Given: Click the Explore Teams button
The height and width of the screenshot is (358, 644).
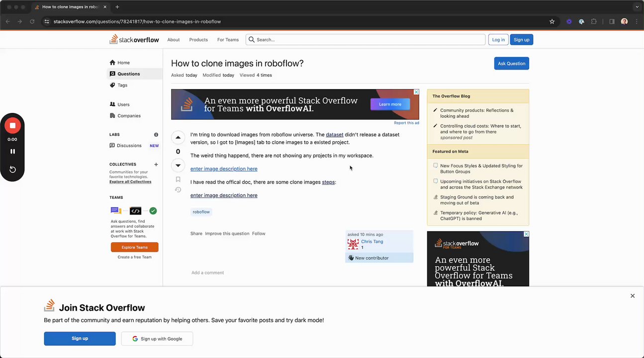Looking at the screenshot, I should [135, 247].
